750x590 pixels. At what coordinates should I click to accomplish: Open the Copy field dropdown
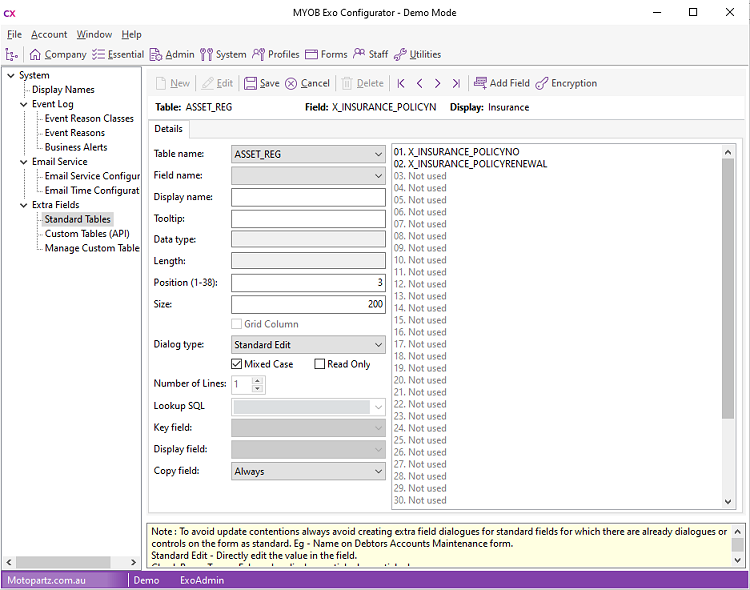(378, 471)
